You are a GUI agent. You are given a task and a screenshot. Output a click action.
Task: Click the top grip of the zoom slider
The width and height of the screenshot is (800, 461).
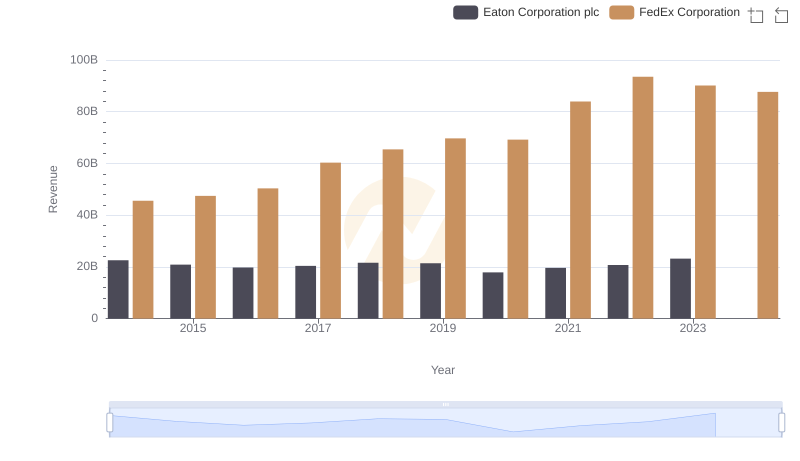coord(445,404)
